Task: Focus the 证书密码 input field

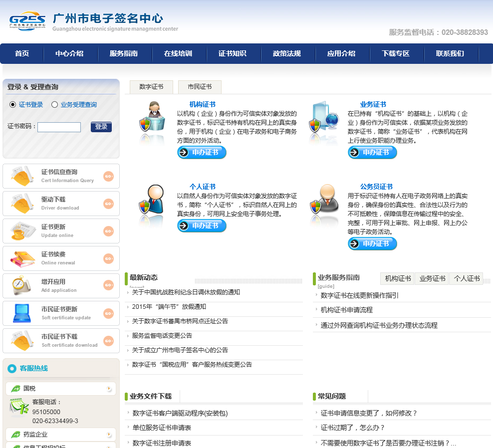Action: coord(59,127)
